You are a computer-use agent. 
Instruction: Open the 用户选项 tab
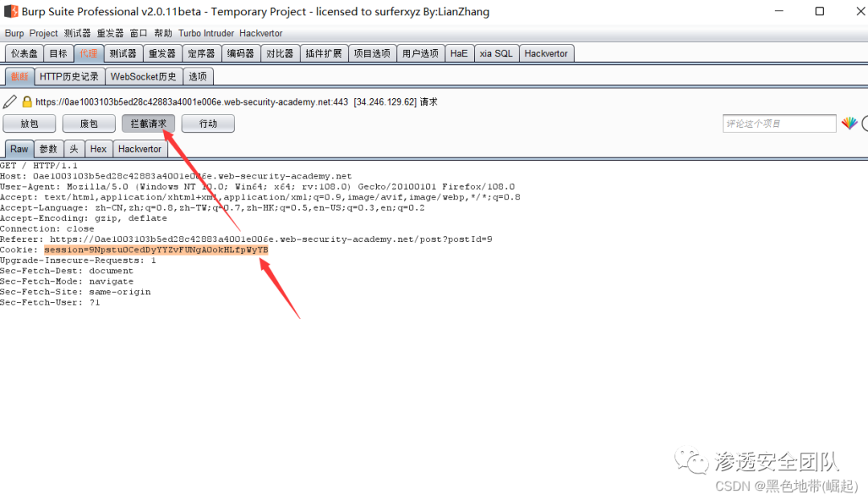point(420,54)
